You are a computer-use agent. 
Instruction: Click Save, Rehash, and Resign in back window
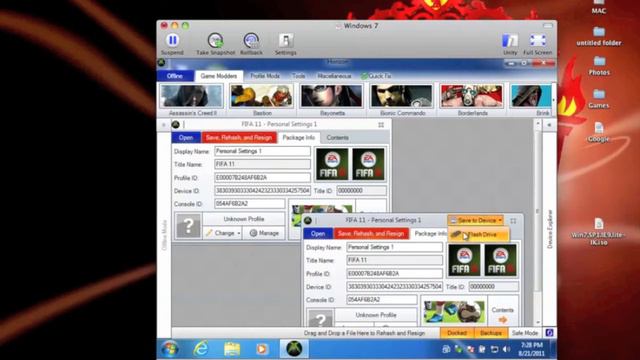point(239,138)
